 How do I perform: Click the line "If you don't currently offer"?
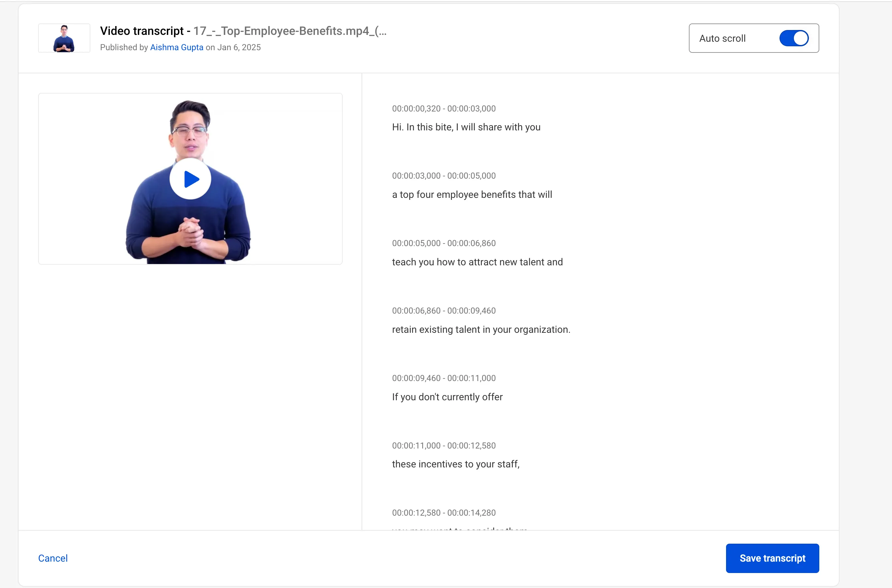point(447,397)
